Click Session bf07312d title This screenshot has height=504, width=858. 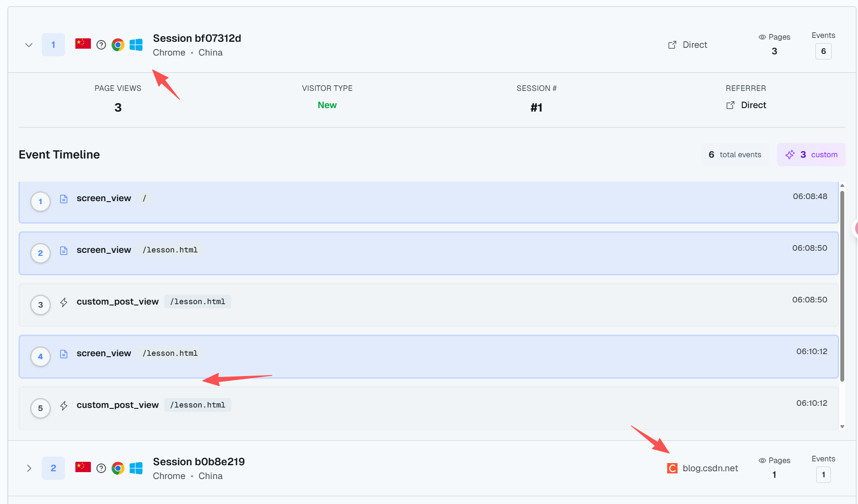[x=197, y=38]
